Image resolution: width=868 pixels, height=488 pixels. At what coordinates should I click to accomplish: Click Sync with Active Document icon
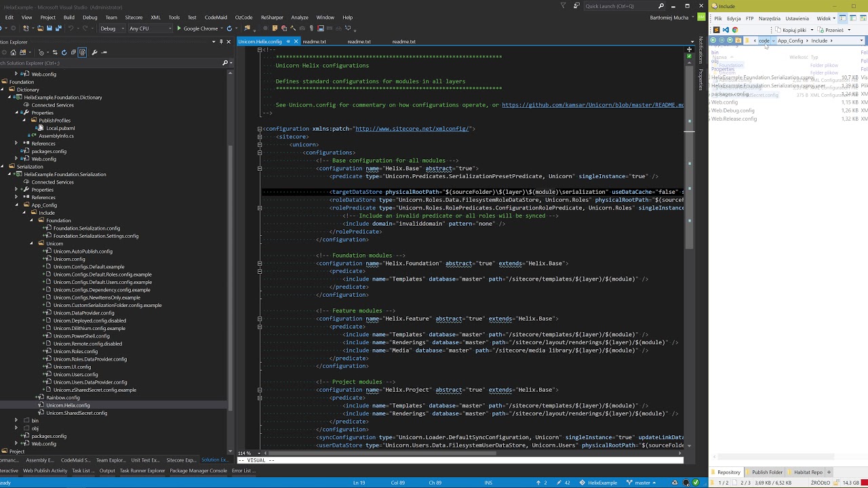point(55,52)
